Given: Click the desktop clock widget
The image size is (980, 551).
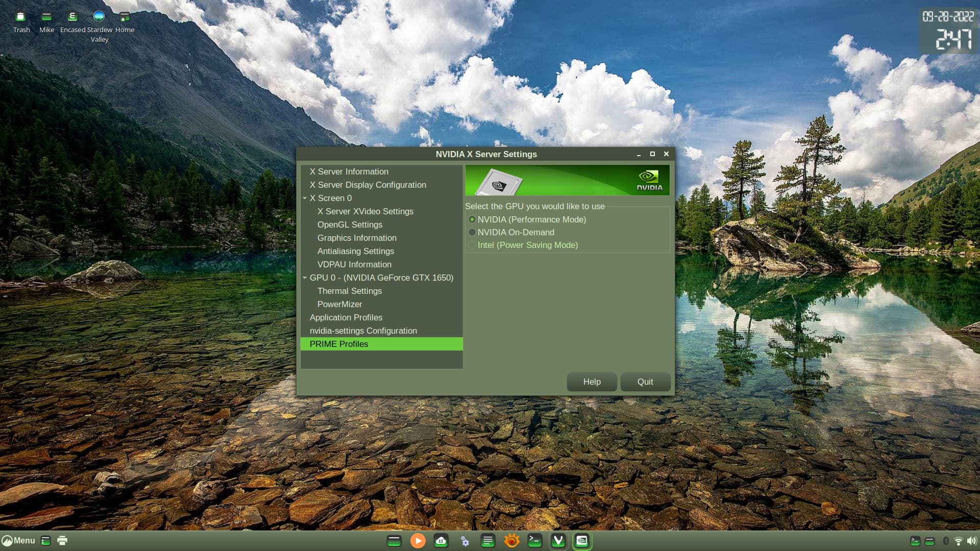Looking at the screenshot, I should 948,31.
